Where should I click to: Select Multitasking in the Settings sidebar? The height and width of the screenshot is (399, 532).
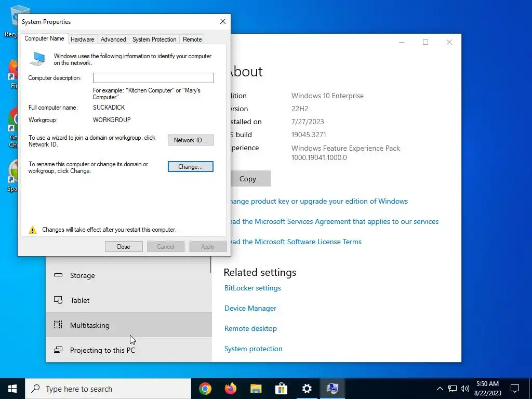[x=128, y=325]
